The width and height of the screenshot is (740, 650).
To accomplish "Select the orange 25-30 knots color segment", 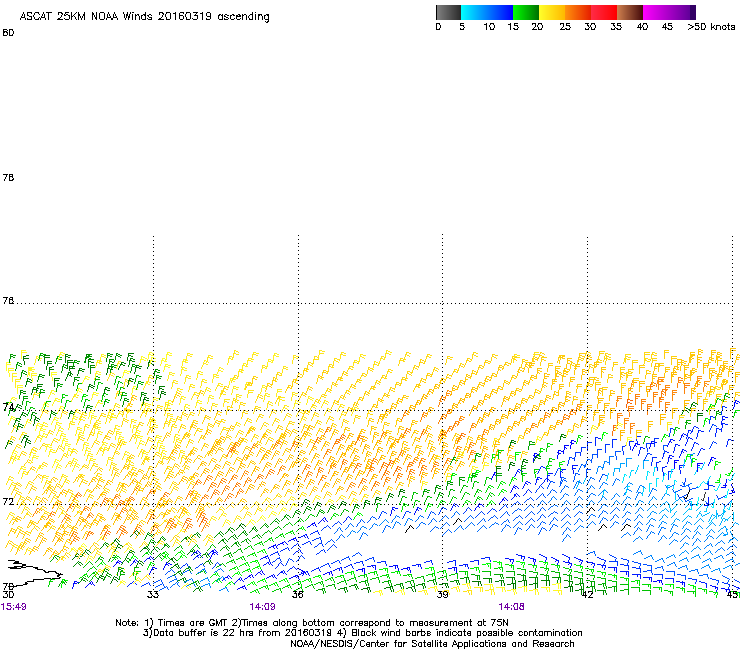I will click(x=578, y=12).
